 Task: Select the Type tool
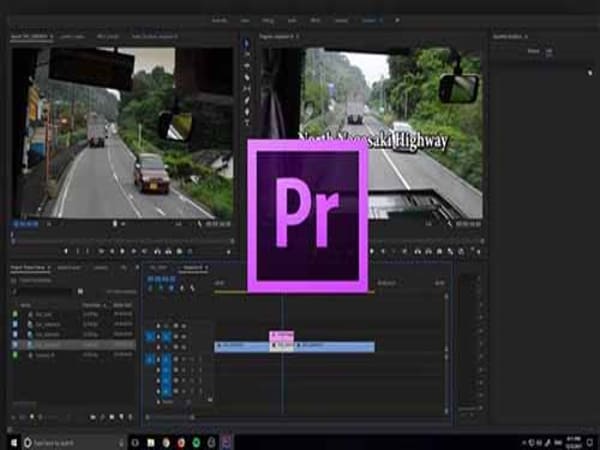[x=246, y=122]
